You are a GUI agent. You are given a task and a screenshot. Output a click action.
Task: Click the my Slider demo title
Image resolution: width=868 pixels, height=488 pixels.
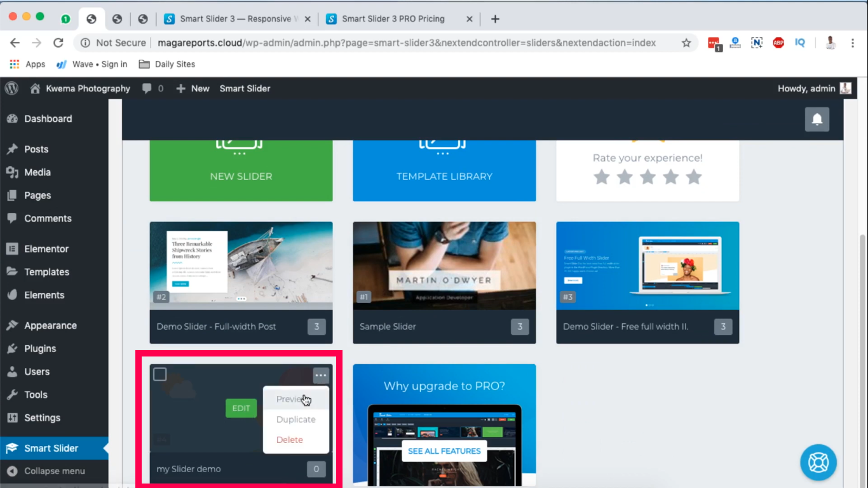[189, 469]
